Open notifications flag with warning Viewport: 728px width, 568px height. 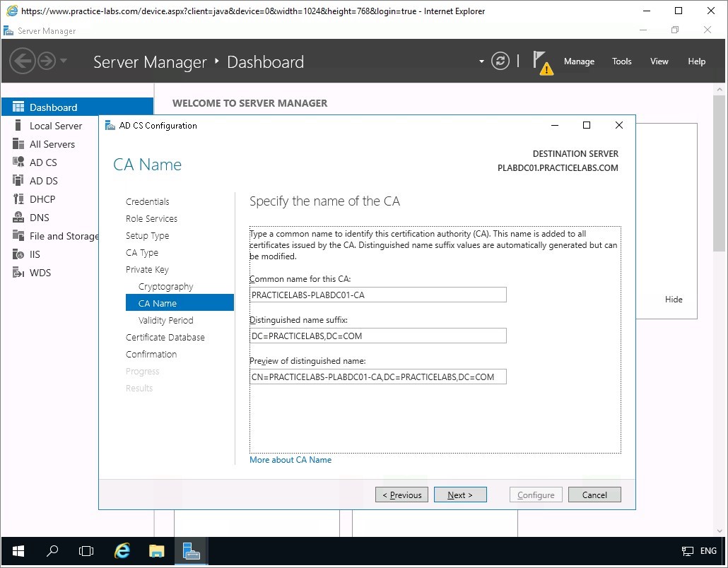pyautogui.click(x=543, y=63)
